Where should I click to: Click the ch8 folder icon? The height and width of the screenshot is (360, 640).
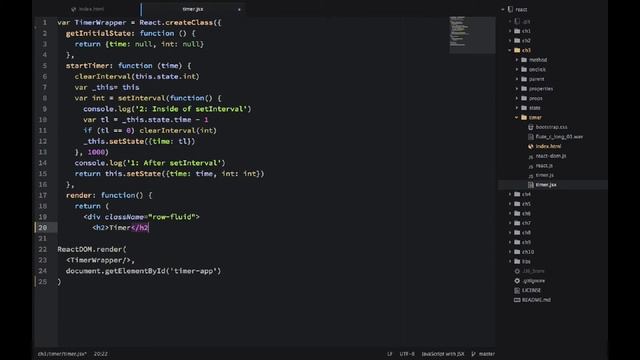[517, 233]
